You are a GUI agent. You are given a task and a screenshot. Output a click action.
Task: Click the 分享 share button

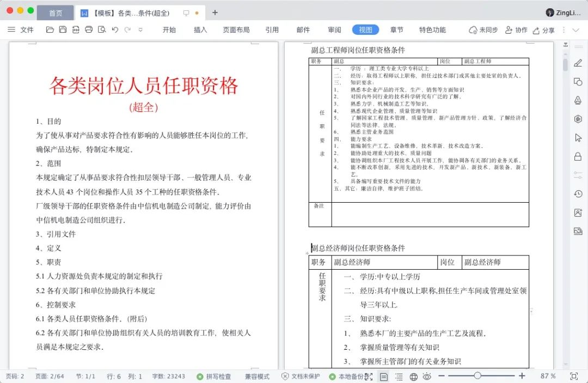click(544, 31)
